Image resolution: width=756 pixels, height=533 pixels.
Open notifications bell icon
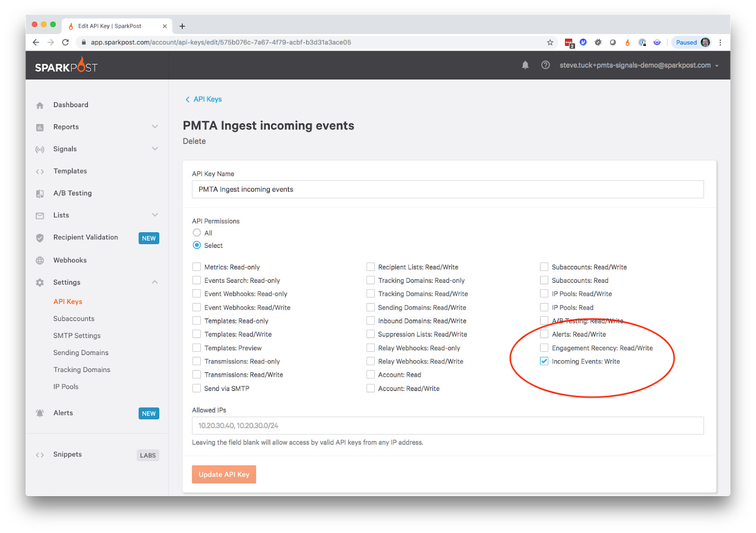point(525,65)
